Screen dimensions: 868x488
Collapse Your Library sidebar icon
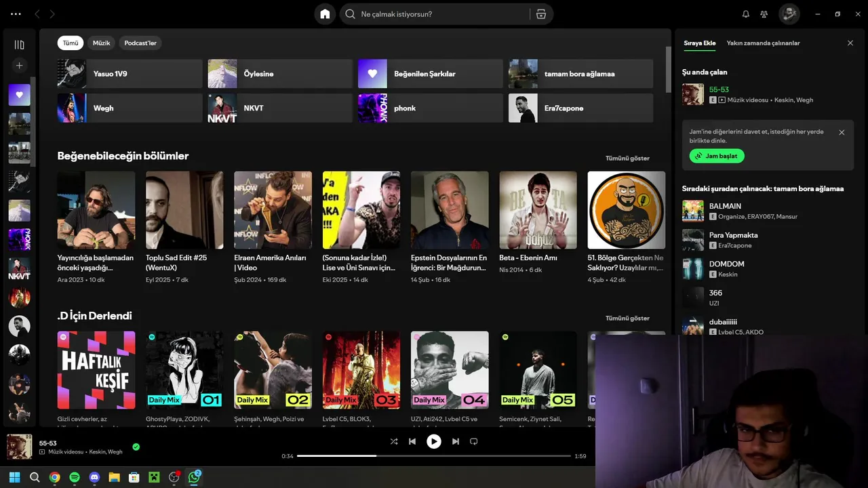(19, 45)
